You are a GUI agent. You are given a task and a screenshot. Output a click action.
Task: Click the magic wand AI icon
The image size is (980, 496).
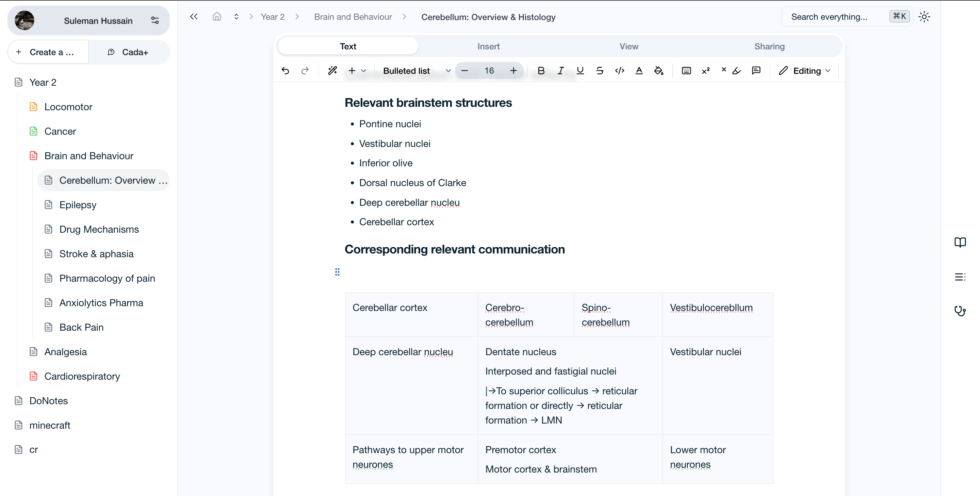click(332, 71)
